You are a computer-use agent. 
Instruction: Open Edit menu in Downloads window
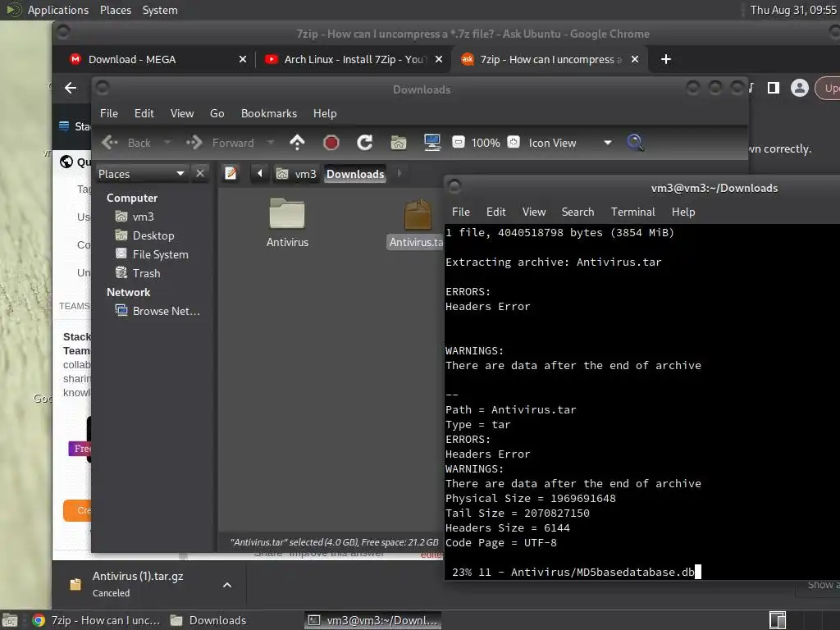click(144, 113)
